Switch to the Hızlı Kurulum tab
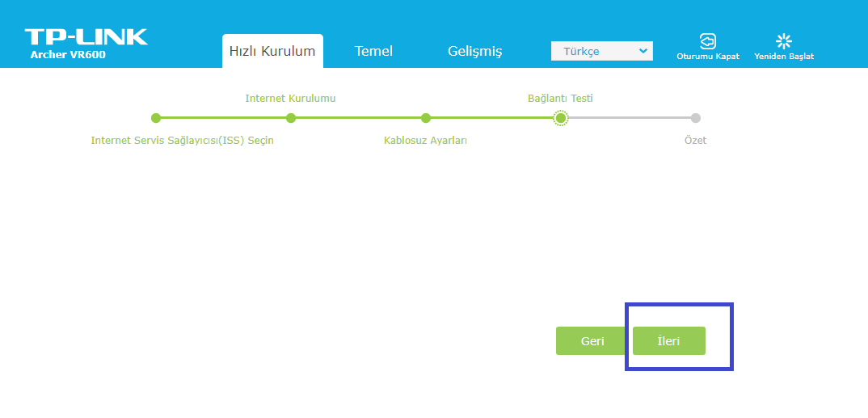The width and height of the screenshot is (868, 418). pyautogui.click(x=272, y=51)
